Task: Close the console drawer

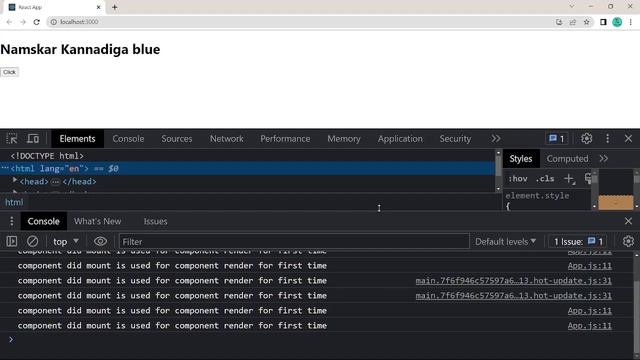Action: (x=628, y=221)
